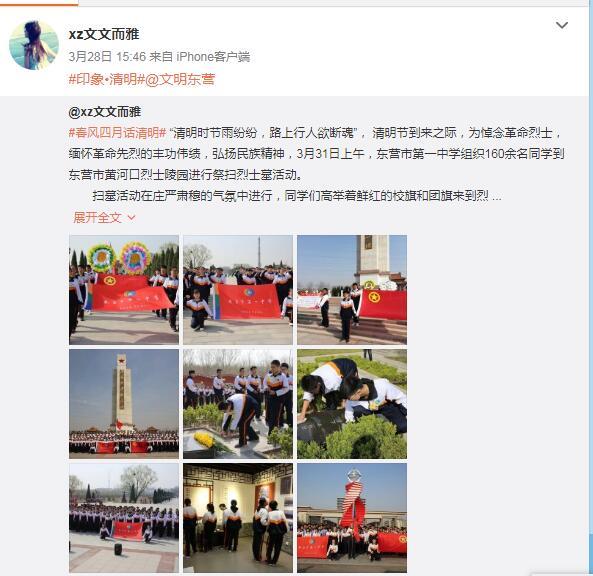This screenshot has width=593, height=576.
Task: Open the indoor exhibition hall photo
Action: 238,518
